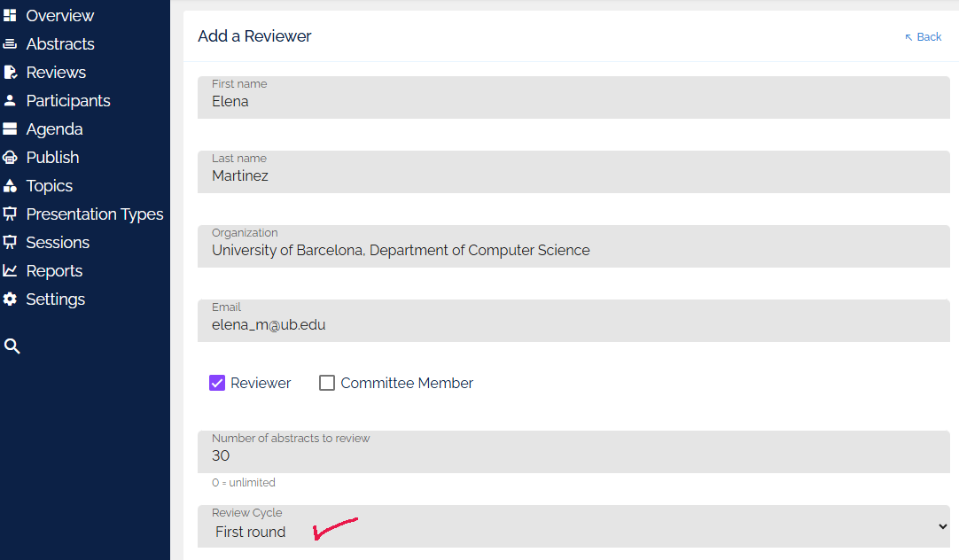
Task: Switch to the Sessions section
Action: (58, 242)
